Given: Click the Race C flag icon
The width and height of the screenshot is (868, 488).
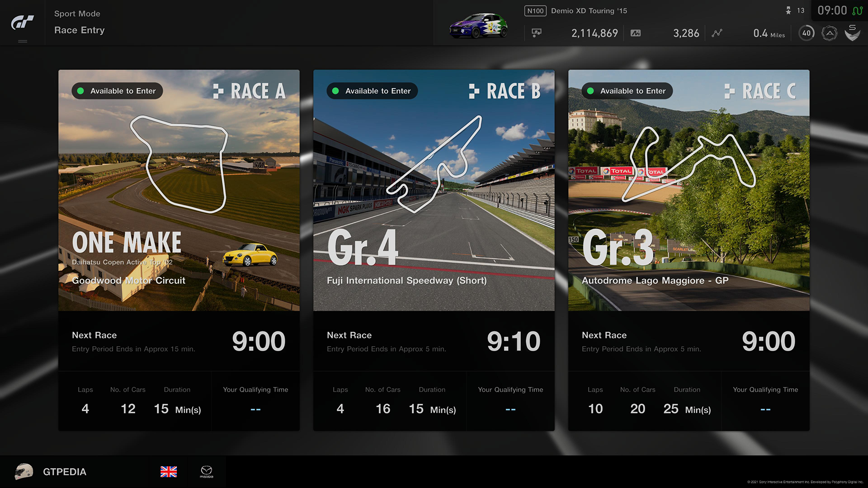Looking at the screenshot, I should [730, 91].
